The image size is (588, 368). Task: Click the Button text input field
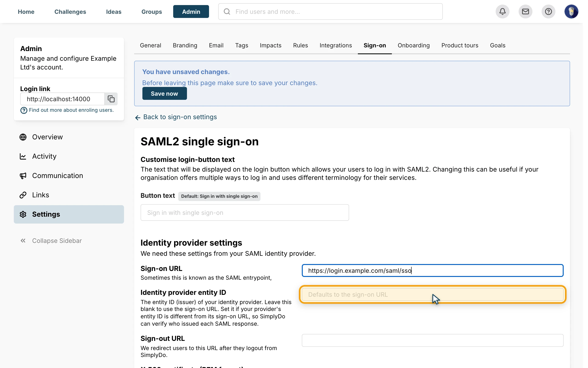[245, 213]
